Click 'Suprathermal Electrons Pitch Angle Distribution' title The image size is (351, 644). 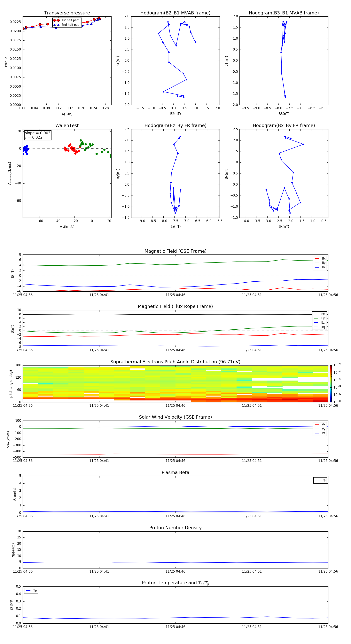click(175, 362)
